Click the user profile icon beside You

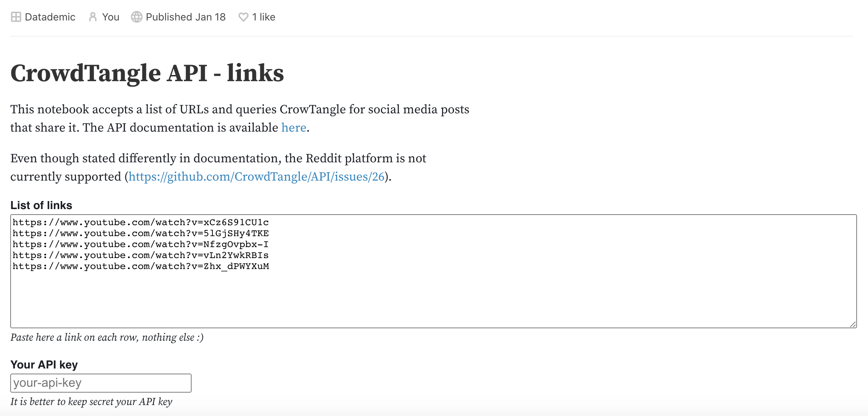(x=93, y=17)
